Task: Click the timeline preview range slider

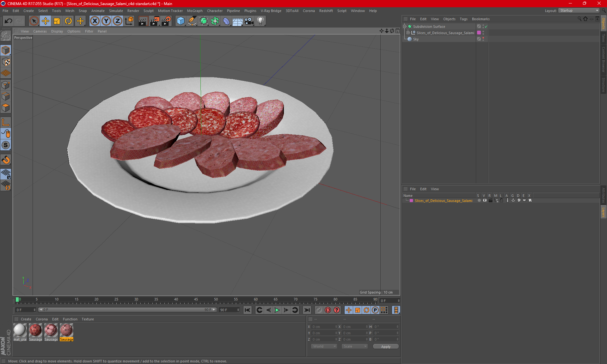Action: tap(128, 310)
